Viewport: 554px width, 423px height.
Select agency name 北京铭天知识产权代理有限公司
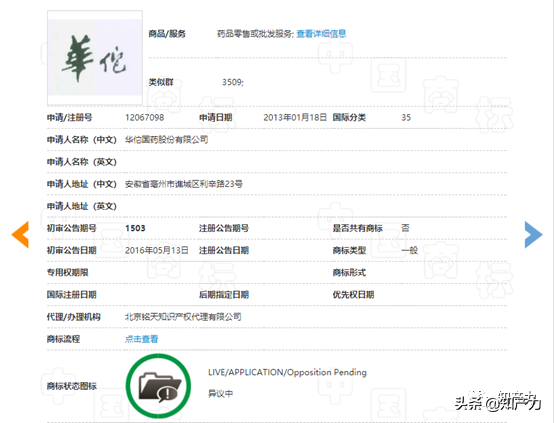click(183, 317)
